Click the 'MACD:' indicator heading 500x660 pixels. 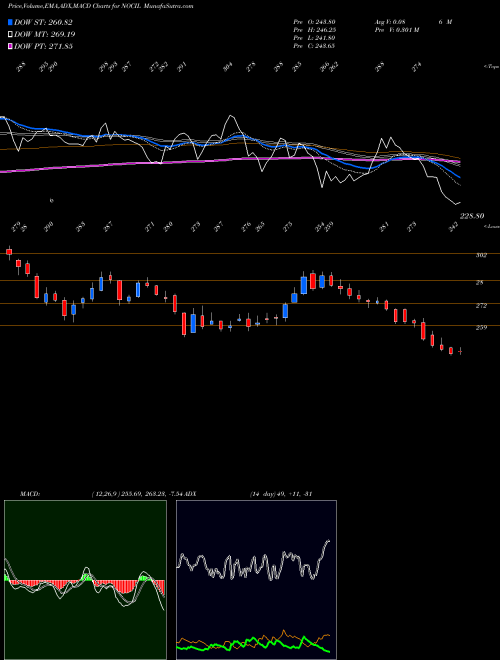tap(30, 494)
